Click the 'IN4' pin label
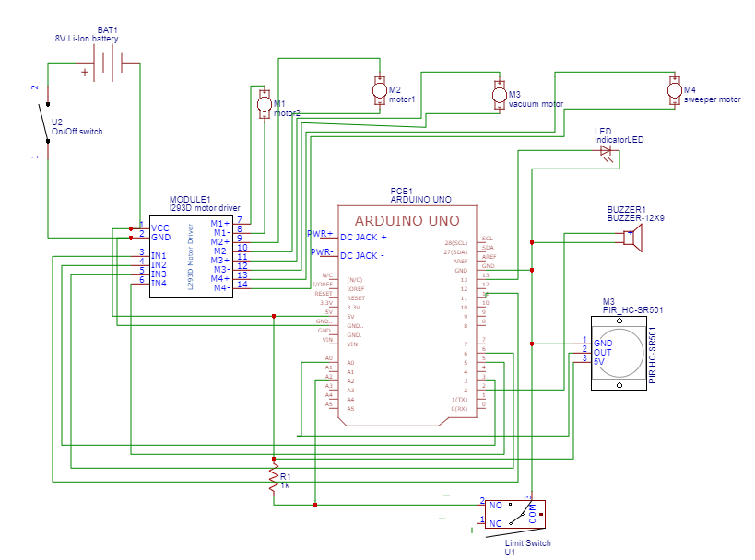 tap(159, 284)
